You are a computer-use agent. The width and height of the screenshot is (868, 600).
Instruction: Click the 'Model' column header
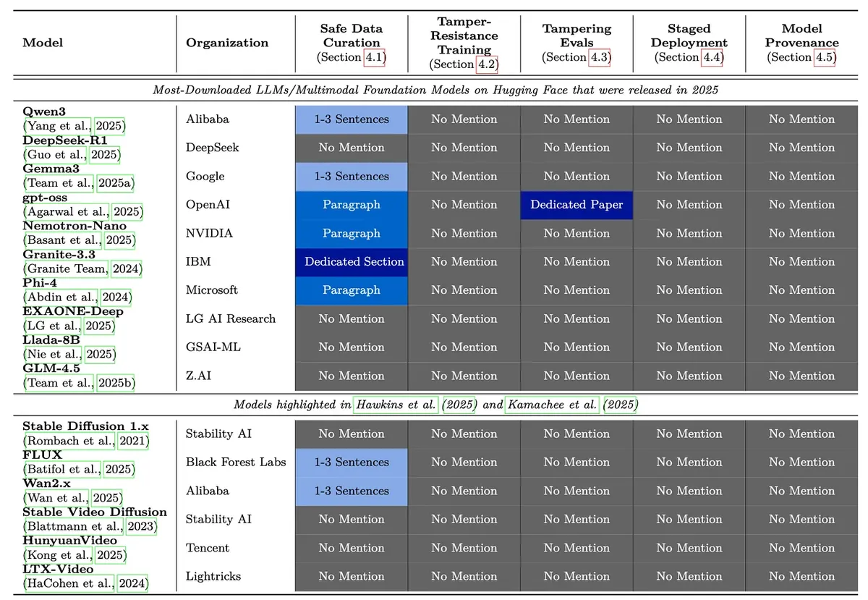tap(43, 43)
